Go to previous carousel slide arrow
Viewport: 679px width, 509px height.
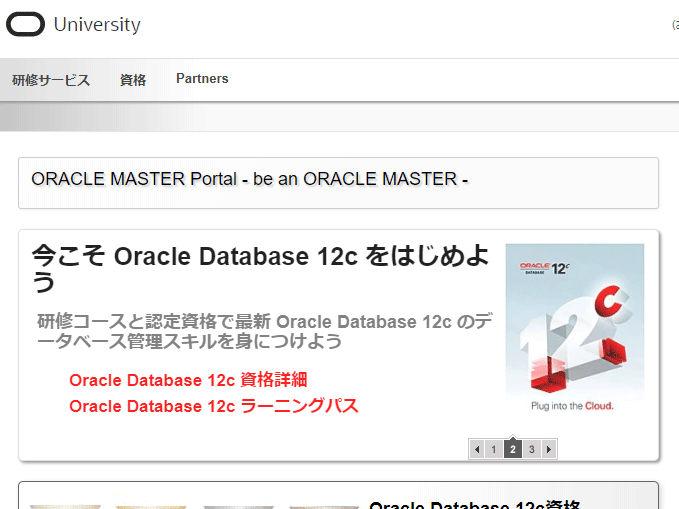pos(477,449)
